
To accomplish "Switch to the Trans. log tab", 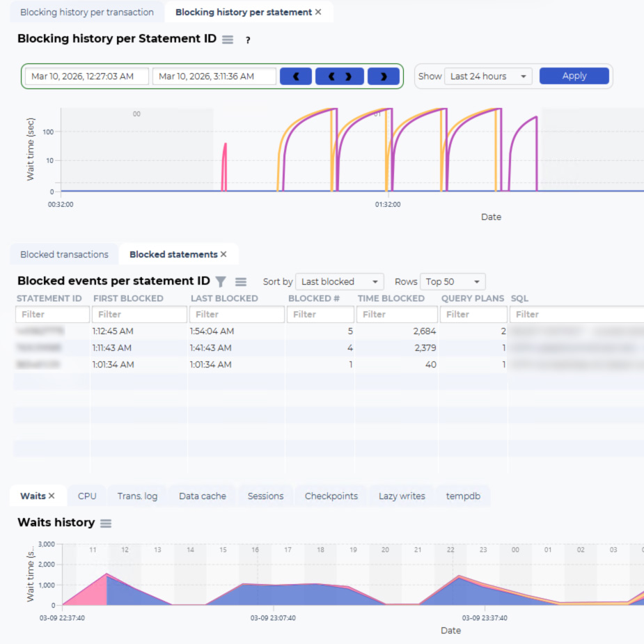I will click(x=137, y=496).
